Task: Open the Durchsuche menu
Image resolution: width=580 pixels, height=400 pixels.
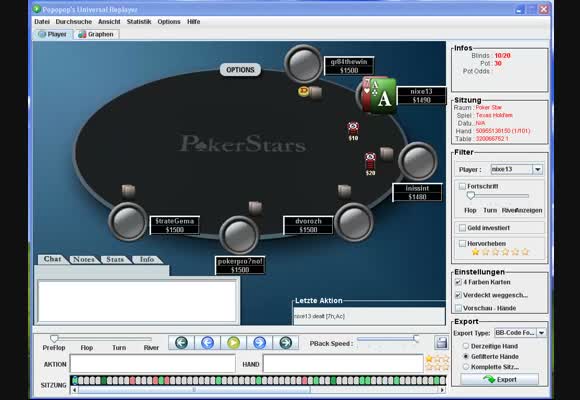Action: click(x=74, y=22)
